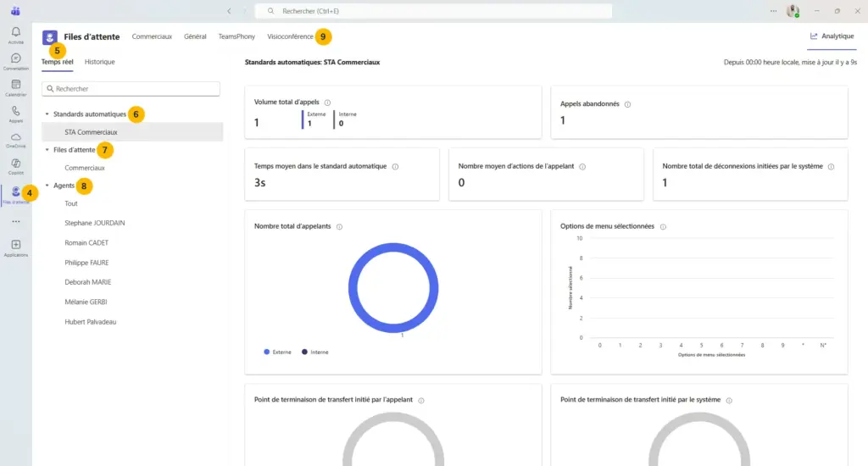Open the Activité bell icon

tap(16, 33)
